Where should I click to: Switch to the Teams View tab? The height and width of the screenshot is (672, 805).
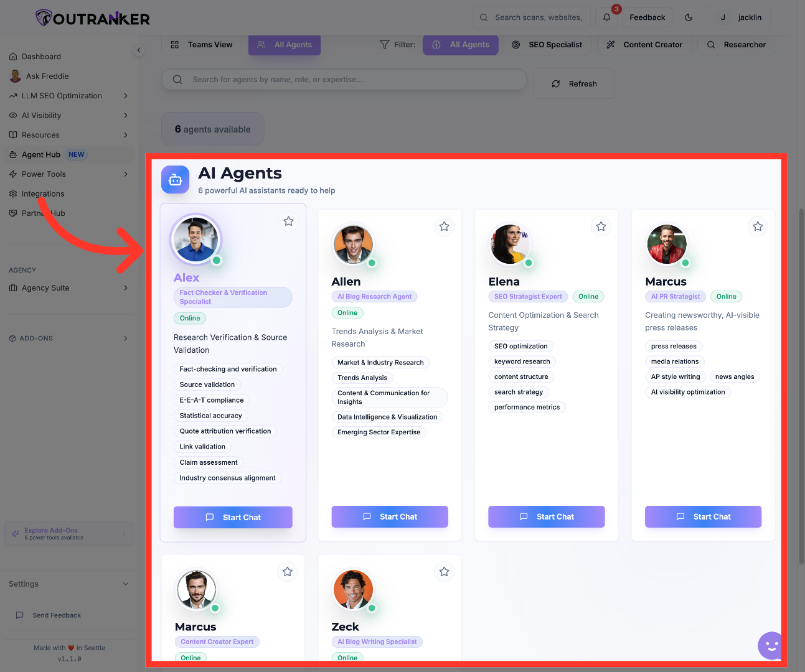pos(202,45)
